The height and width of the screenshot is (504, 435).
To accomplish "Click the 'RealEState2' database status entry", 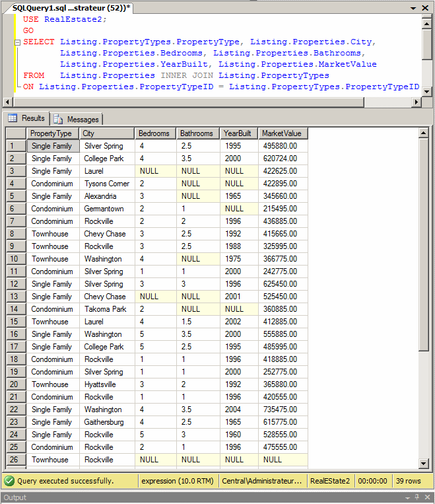I will point(330,481).
